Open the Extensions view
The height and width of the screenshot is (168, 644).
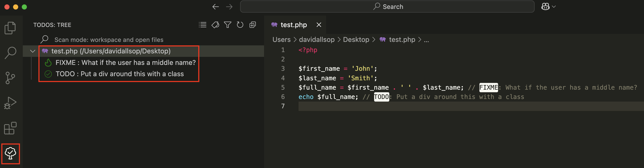[x=10, y=128]
